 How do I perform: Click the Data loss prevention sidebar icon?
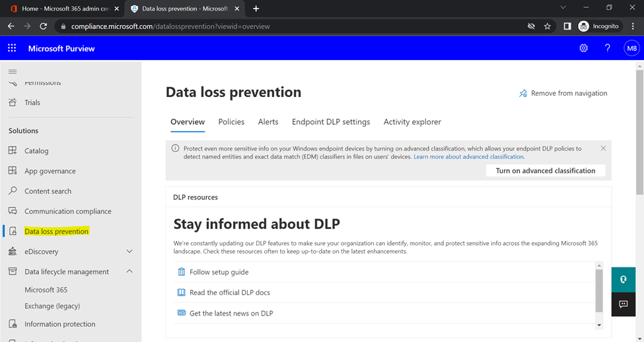[x=13, y=230]
